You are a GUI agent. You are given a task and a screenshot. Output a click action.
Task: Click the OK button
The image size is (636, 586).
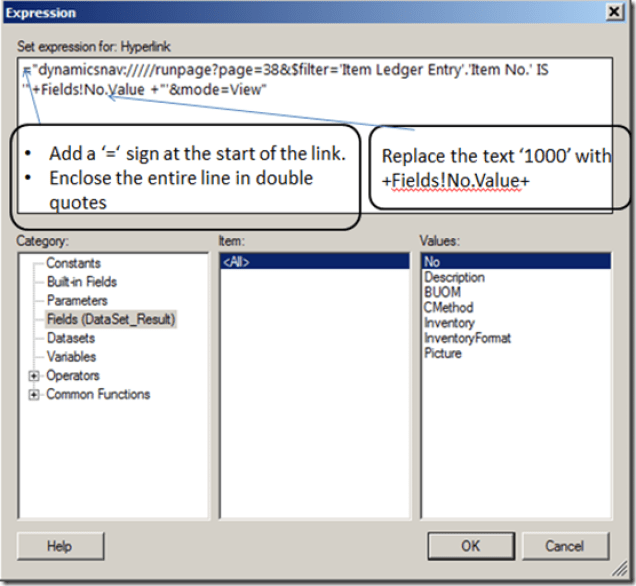coord(470,546)
